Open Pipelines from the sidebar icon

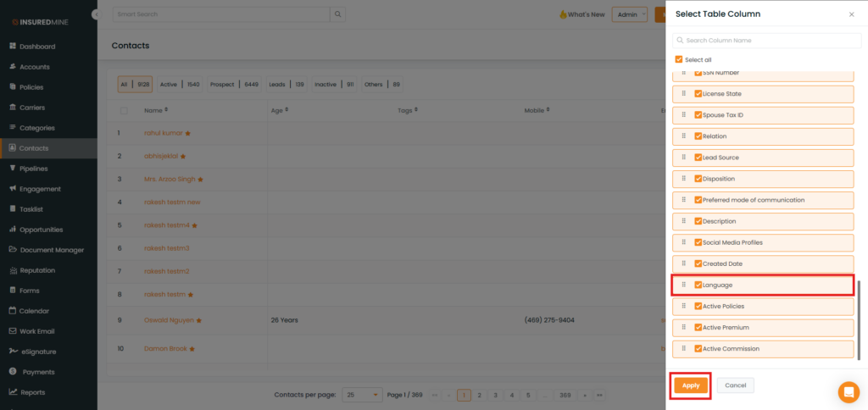13,169
